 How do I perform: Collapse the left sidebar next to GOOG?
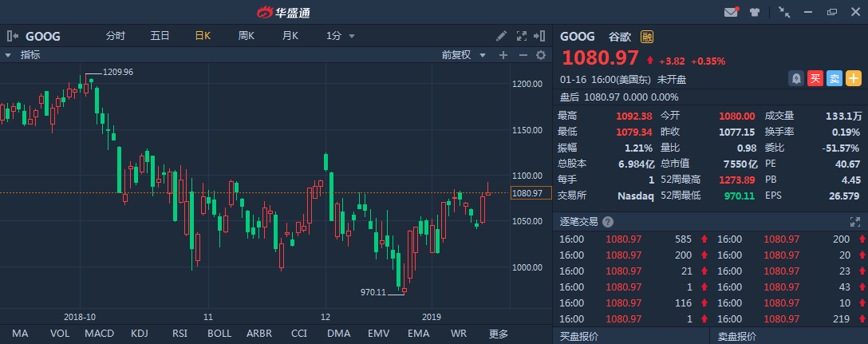(12, 37)
